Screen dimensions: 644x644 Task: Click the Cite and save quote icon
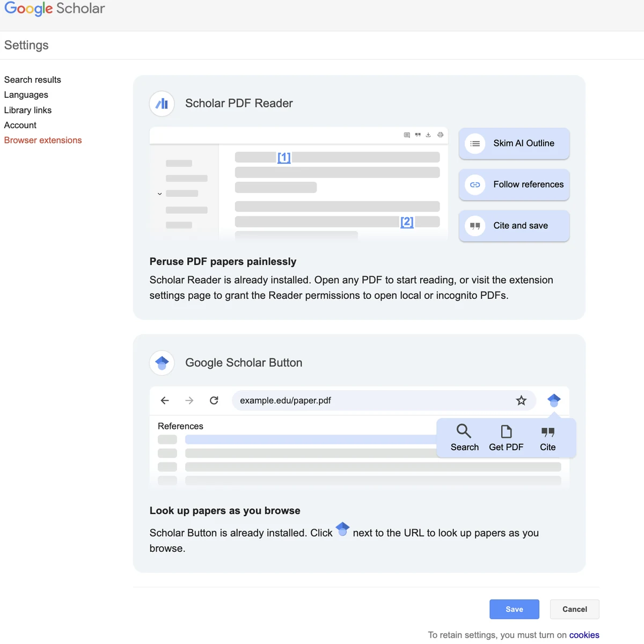pyautogui.click(x=475, y=226)
